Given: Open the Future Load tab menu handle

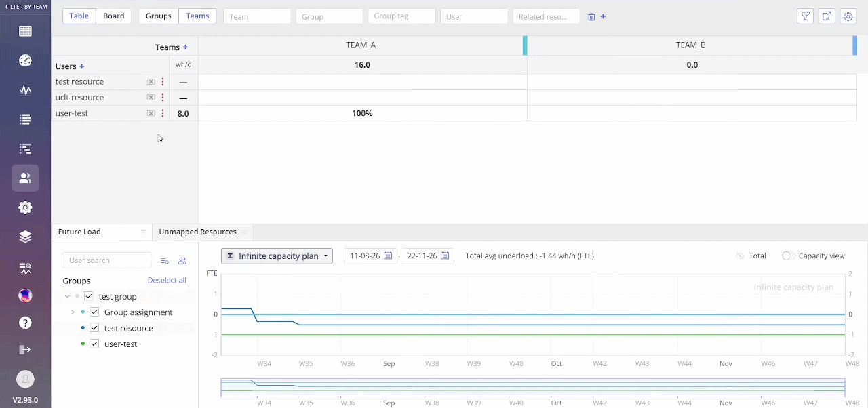Looking at the screenshot, I should tap(143, 232).
